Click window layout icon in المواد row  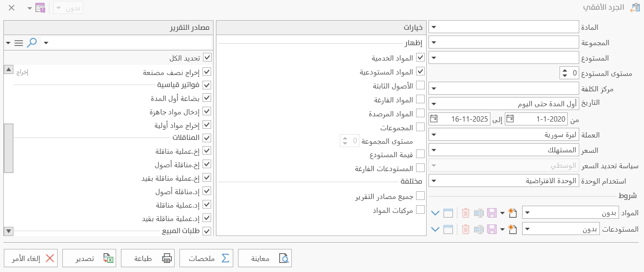pos(448,213)
